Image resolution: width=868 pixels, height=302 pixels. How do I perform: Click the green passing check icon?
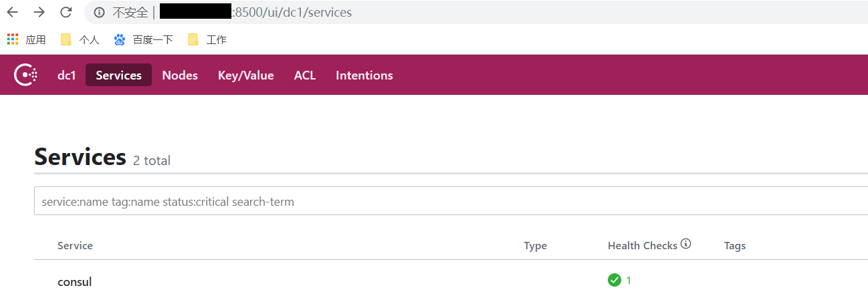point(615,280)
